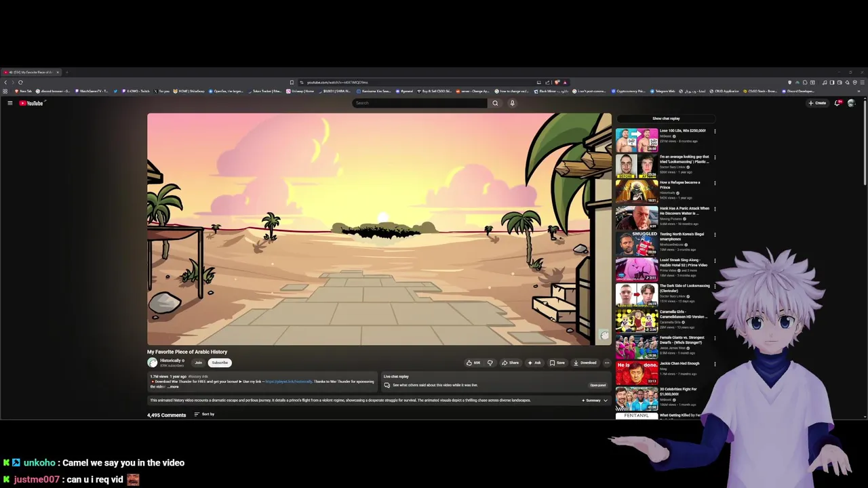Open the 'Discord Developer' bookmark

coord(797,91)
